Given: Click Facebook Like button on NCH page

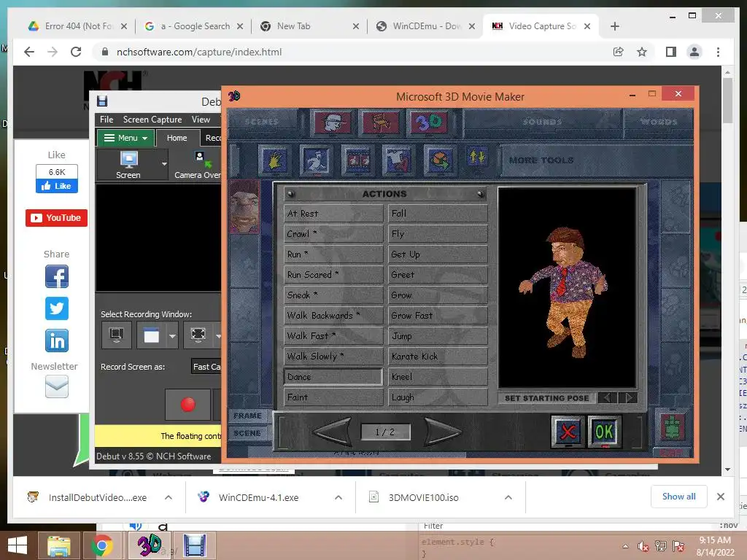Looking at the screenshot, I should (57, 186).
